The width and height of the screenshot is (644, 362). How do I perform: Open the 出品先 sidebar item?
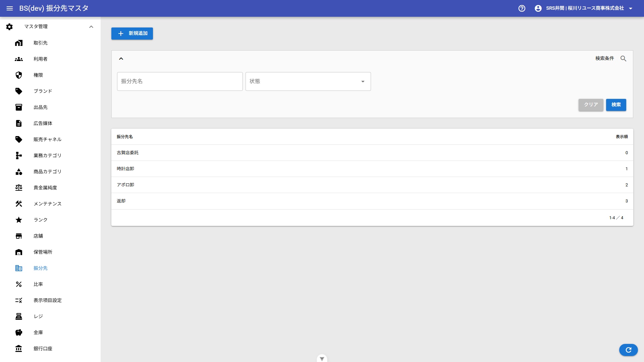50,107
